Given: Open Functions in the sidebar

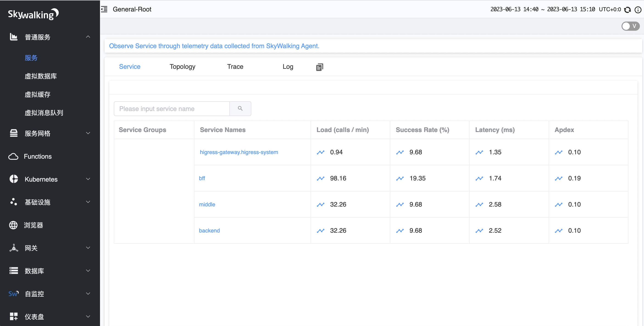Looking at the screenshot, I should (38, 156).
